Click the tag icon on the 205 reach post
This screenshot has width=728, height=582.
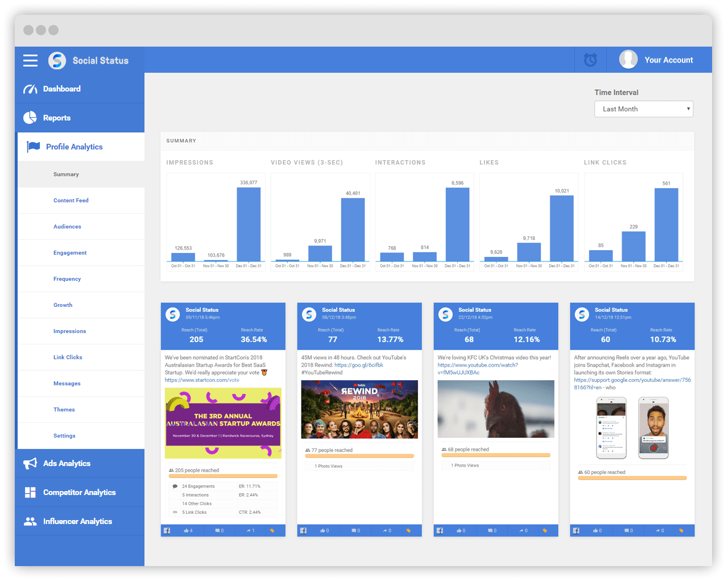(272, 530)
